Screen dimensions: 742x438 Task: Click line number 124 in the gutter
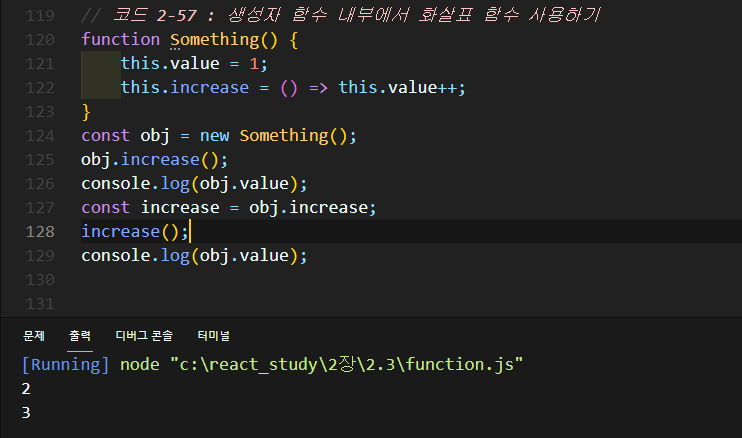coord(40,136)
